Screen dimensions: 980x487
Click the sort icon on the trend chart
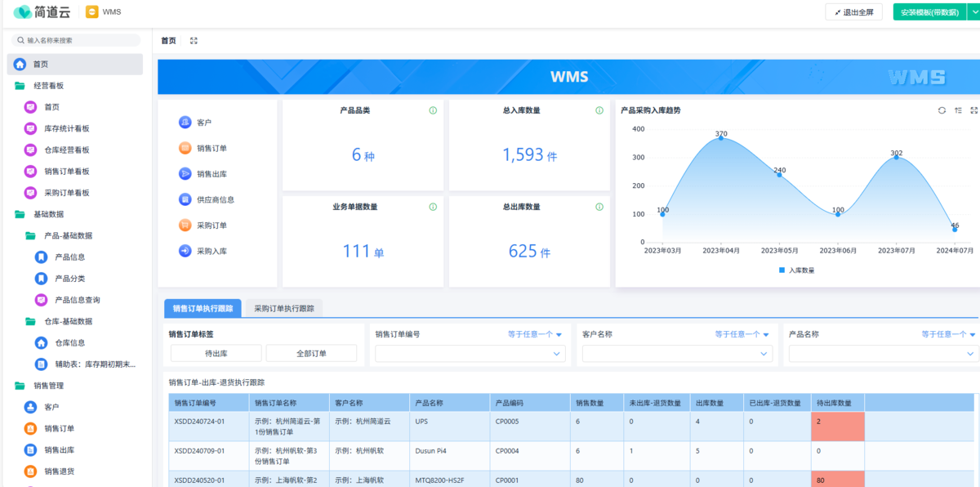[x=957, y=110]
